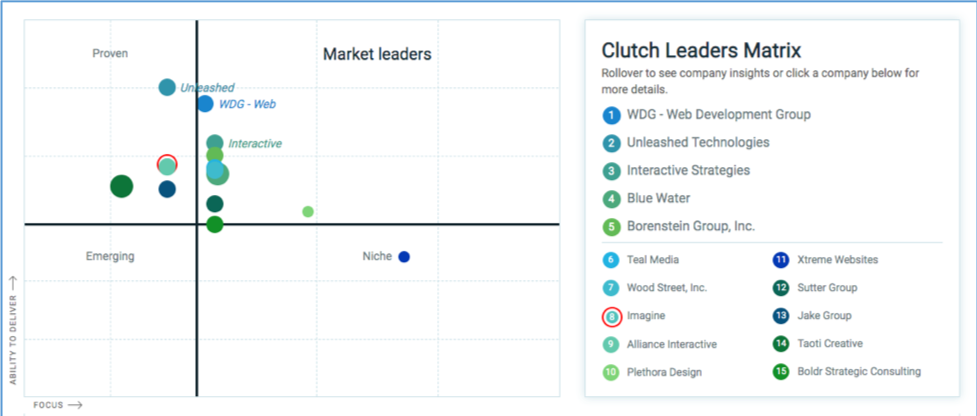Click the bubble labeled Unleashed in the chart

point(167,88)
